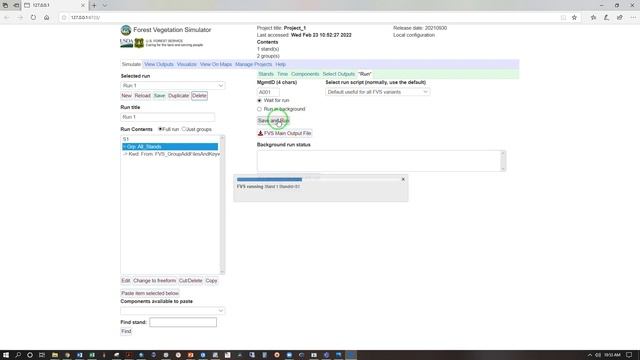
Task: Click the Copy button
Action: click(211, 281)
